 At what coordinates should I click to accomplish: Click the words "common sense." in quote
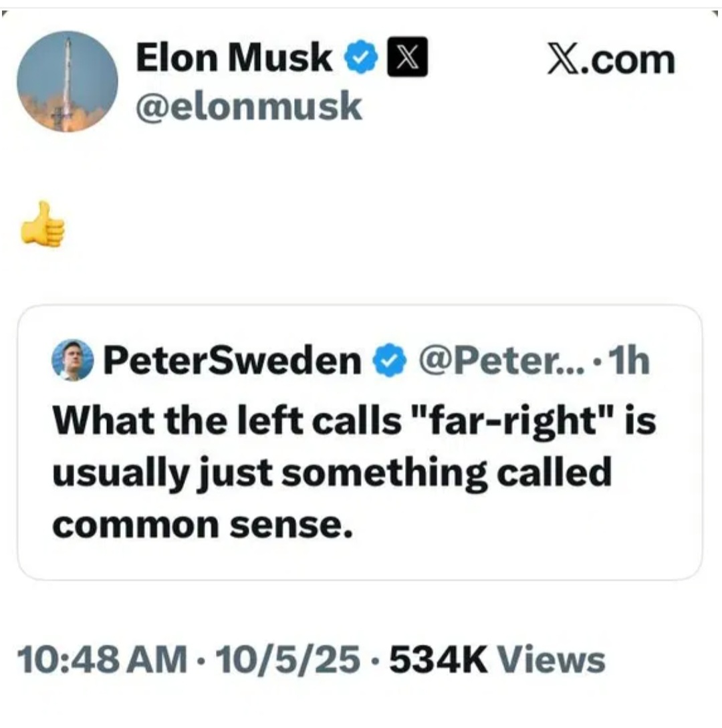pos(203,523)
